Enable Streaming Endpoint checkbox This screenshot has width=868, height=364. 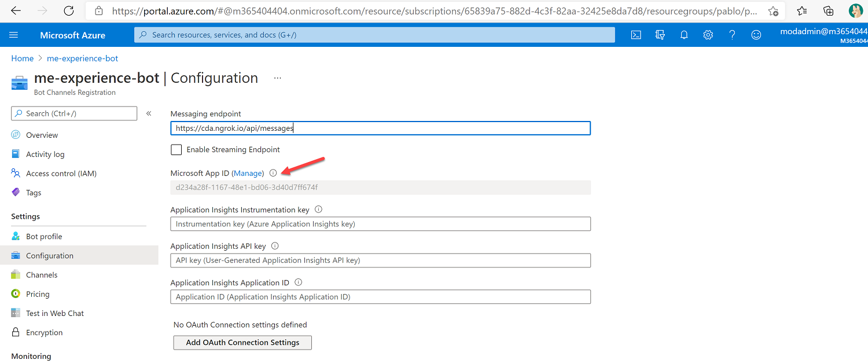[x=176, y=150]
